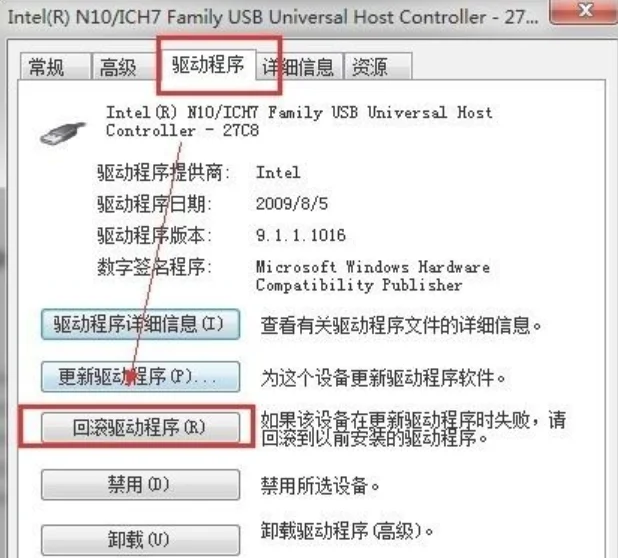
Task: Switch to the 常规 tab
Action: (55, 67)
